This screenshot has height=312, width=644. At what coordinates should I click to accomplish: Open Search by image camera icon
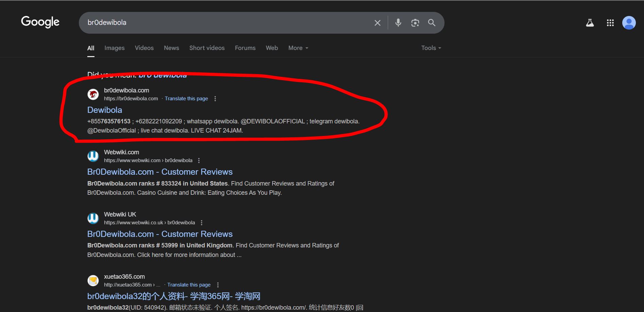415,23
